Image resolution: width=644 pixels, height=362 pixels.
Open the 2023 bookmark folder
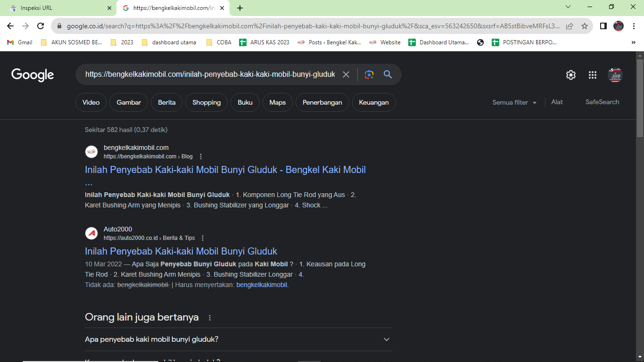tap(122, 42)
